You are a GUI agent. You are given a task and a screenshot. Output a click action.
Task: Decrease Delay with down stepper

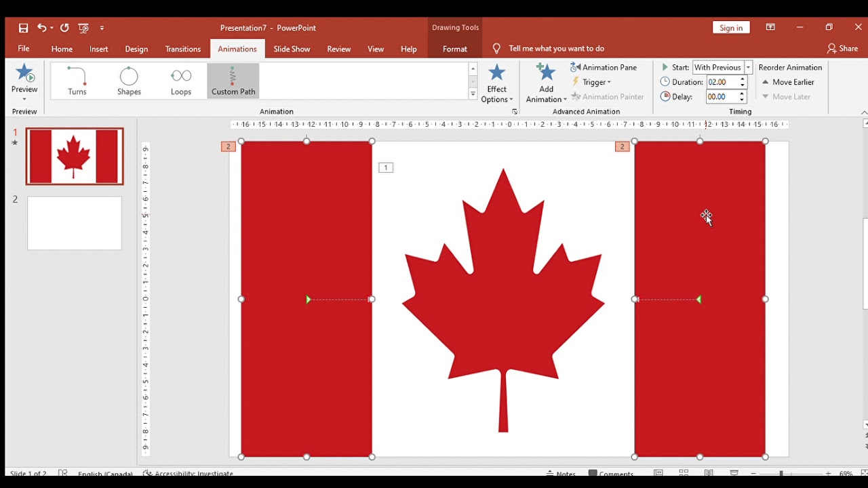tap(743, 100)
